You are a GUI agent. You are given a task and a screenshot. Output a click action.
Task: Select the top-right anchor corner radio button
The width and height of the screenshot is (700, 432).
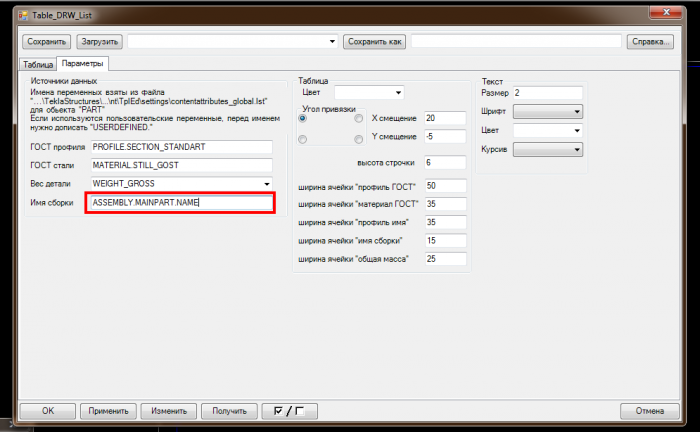point(358,118)
